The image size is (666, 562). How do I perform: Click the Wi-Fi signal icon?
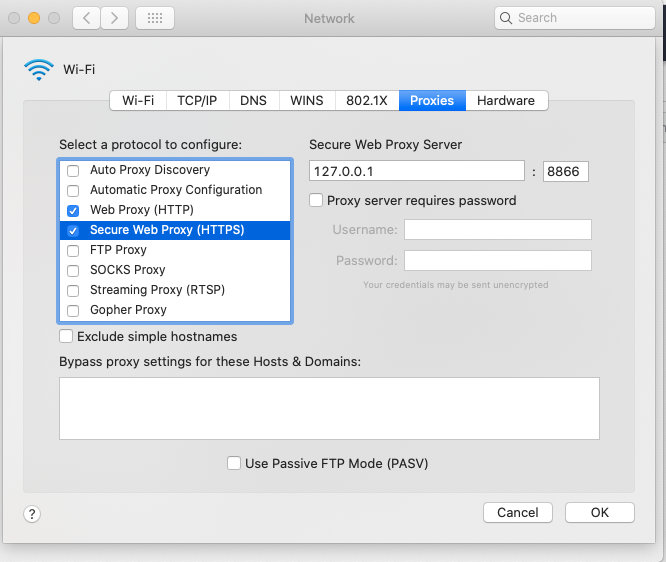click(39, 70)
